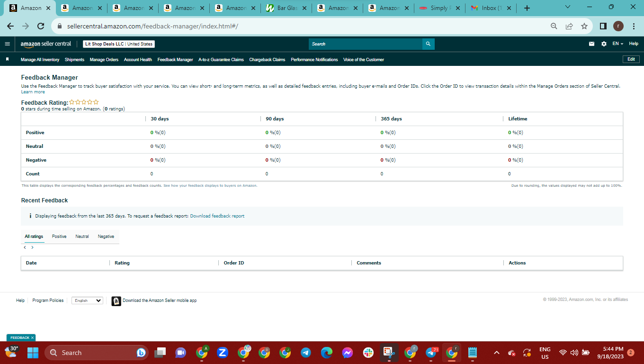644x364 pixels.
Task: Open Microsoft Edge from the taskbar
Action: pos(327,353)
